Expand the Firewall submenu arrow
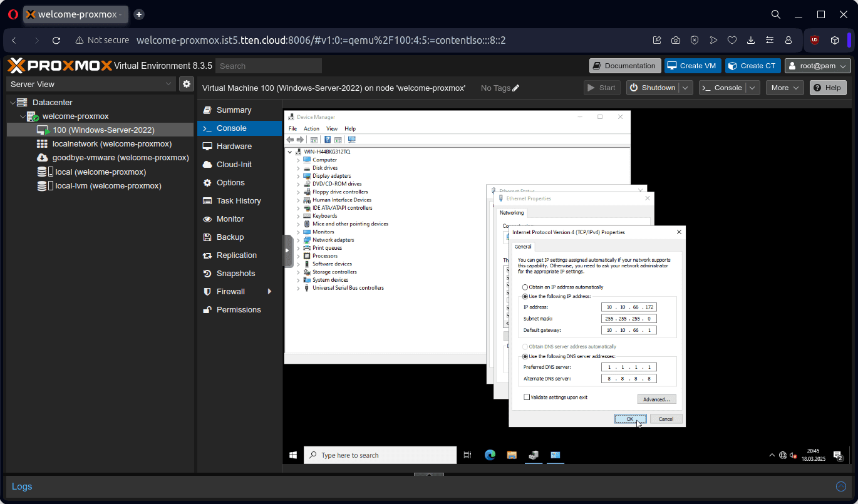The height and width of the screenshot is (504, 858). click(270, 292)
